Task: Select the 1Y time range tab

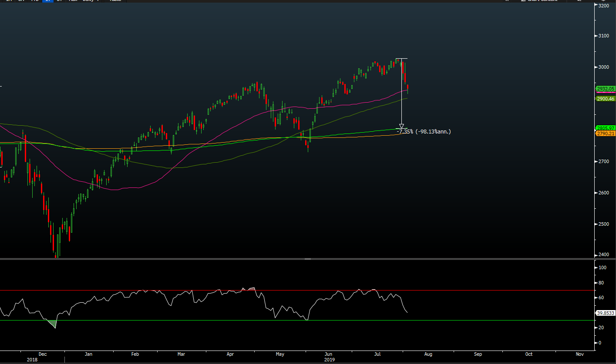Action: click(x=48, y=1)
